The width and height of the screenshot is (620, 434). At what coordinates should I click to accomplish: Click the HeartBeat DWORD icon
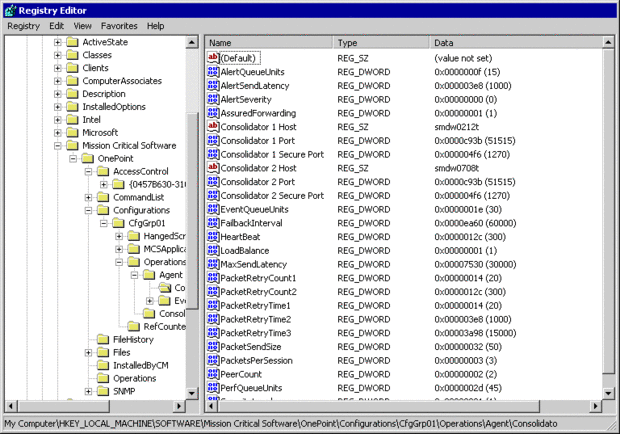(213, 237)
